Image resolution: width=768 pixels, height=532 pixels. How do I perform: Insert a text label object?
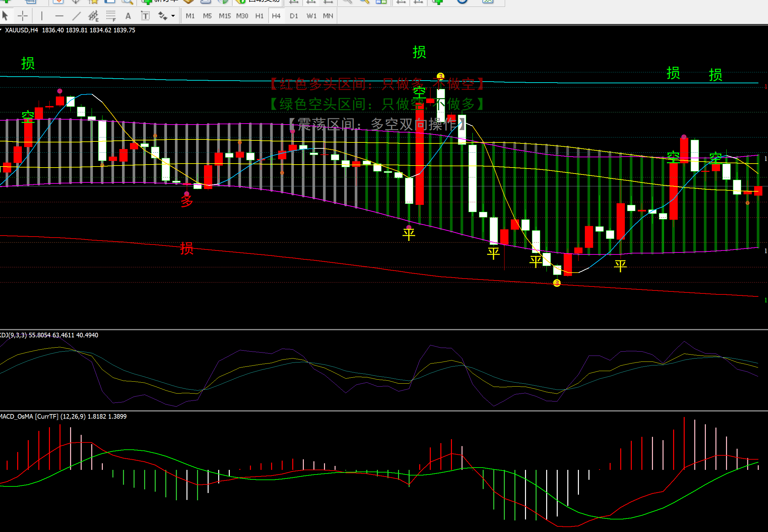[145, 16]
